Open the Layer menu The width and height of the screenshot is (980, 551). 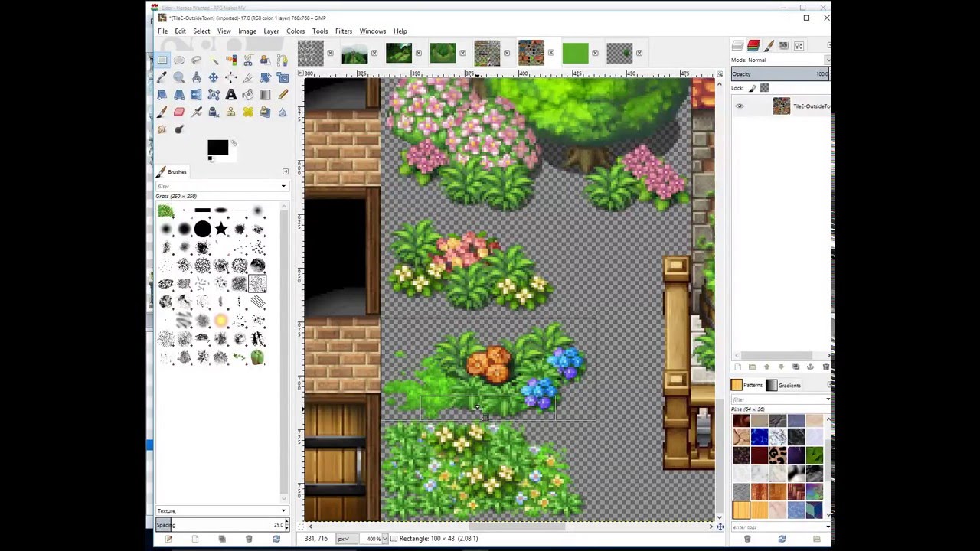click(271, 31)
